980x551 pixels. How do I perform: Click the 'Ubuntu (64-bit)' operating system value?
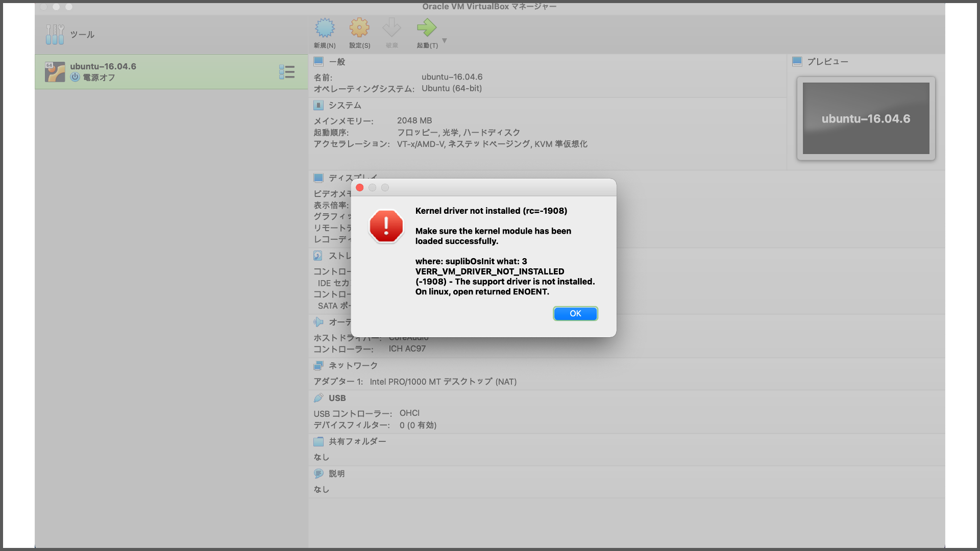[x=452, y=88]
